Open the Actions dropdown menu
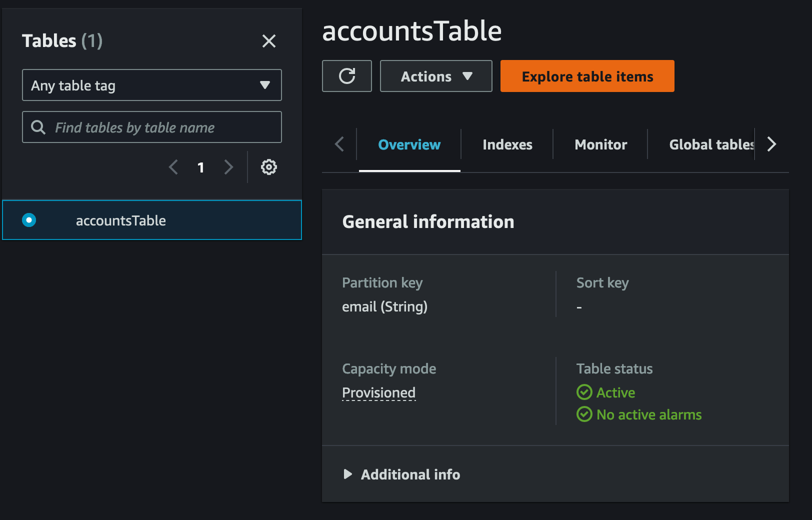Viewport: 812px width, 520px height. tap(436, 76)
